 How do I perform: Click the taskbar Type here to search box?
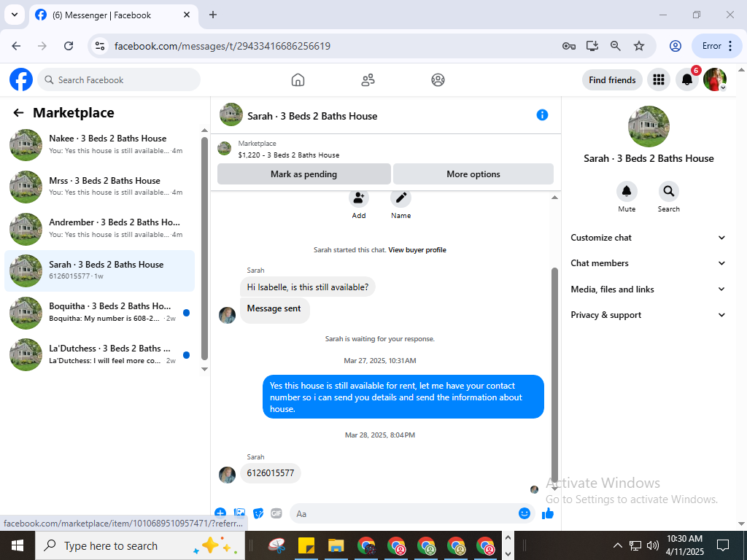[x=139, y=545]
